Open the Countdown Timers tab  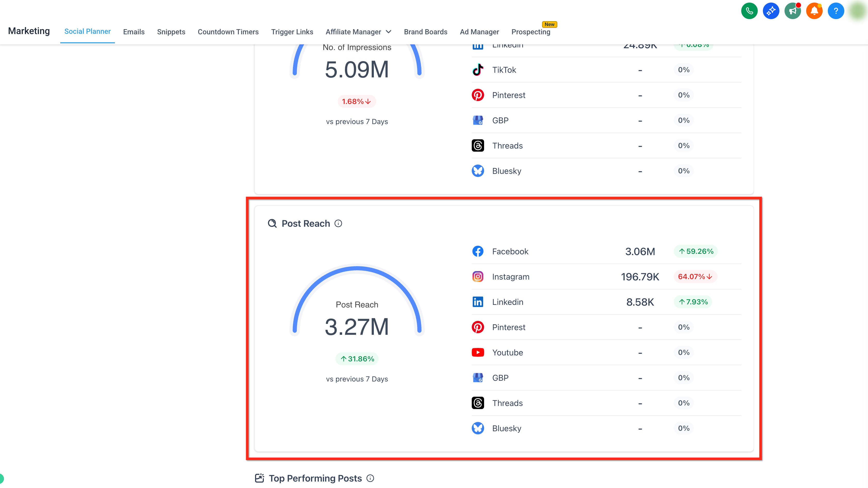pos(228,32)
